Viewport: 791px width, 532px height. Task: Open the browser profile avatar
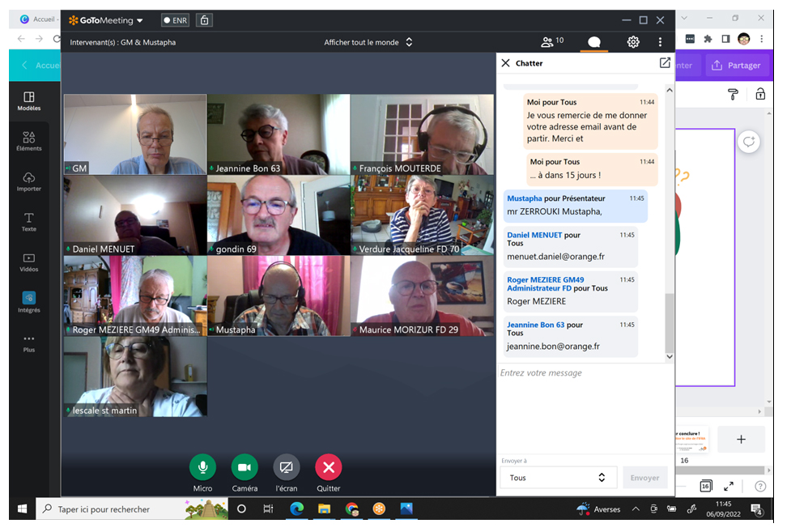tap(743, 39)
